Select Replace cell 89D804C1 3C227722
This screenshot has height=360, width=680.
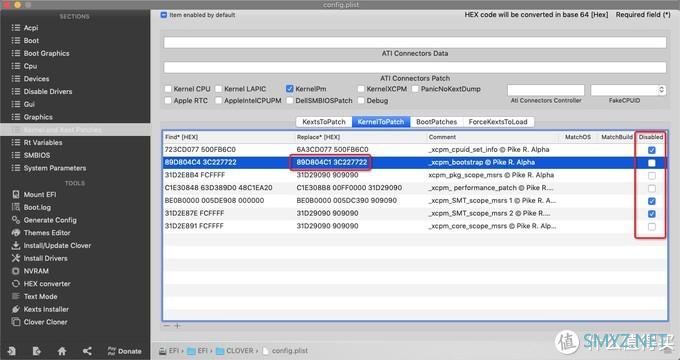tap(332, 162)
